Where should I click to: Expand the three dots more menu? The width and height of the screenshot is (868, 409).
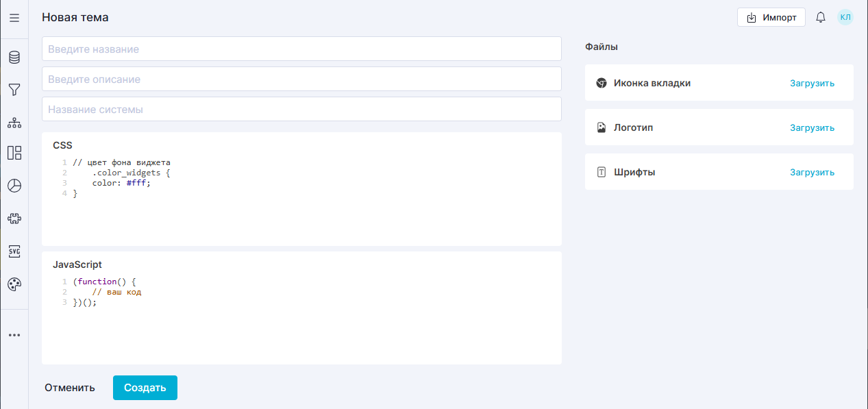coord(14,335)
